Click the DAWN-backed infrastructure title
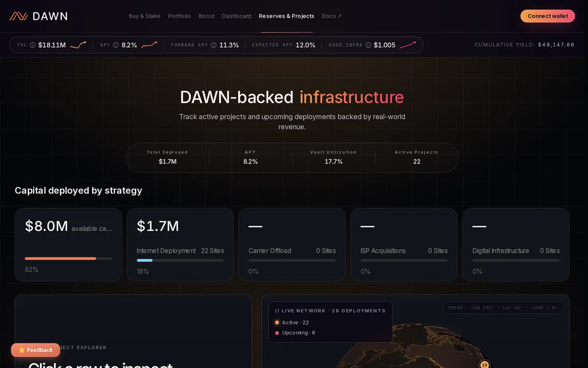 (x=292, y=97)
